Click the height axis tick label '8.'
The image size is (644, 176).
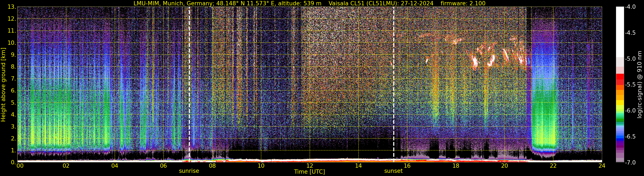[13, 67]
